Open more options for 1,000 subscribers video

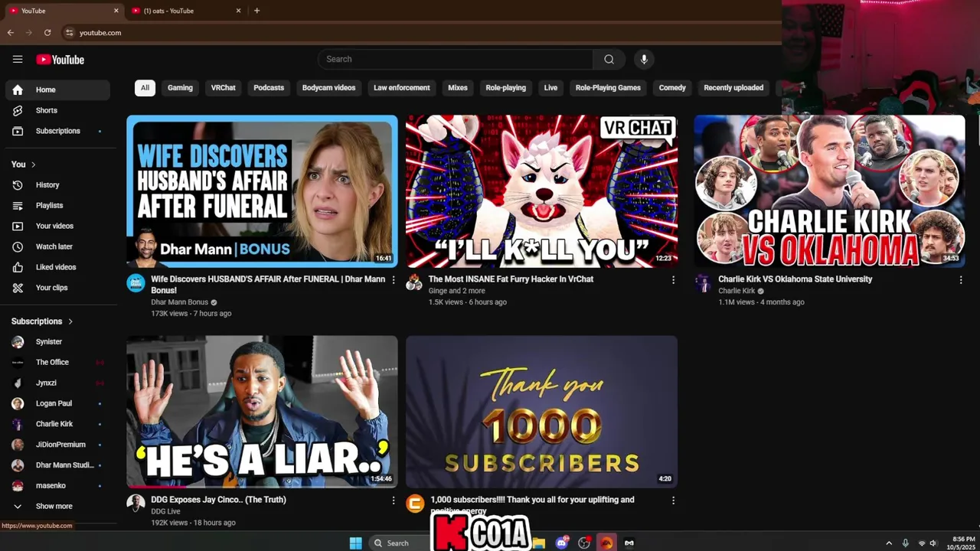click(673, 500)
